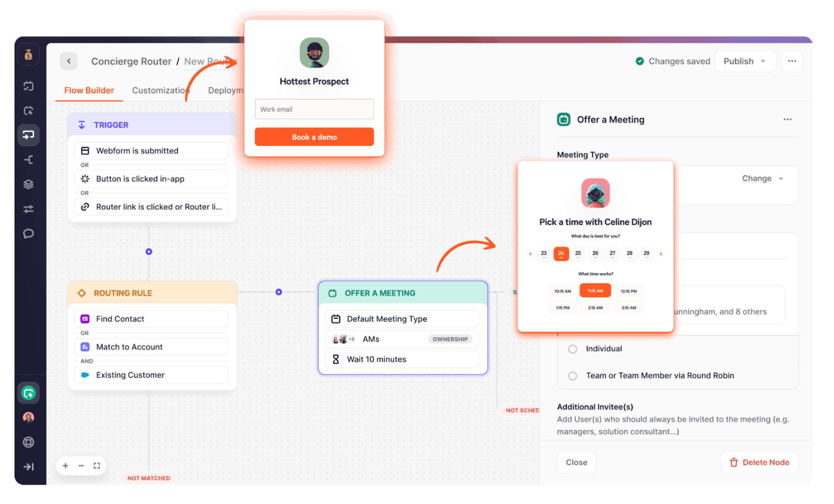Viewport: 834px width, 504px height.
Task: Choose Team or Team Member via Round Robin
Action: click(572, 375)
